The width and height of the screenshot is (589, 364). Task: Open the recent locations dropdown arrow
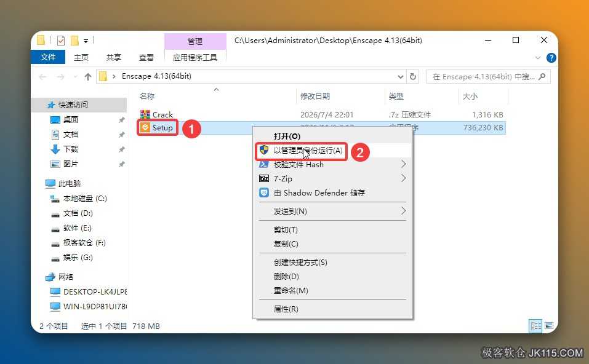[x=75, y=77]
